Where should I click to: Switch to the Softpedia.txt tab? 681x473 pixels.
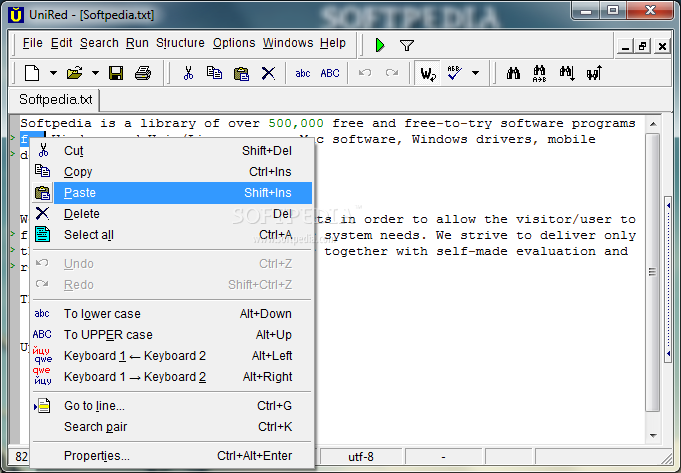tap(55, 99)
